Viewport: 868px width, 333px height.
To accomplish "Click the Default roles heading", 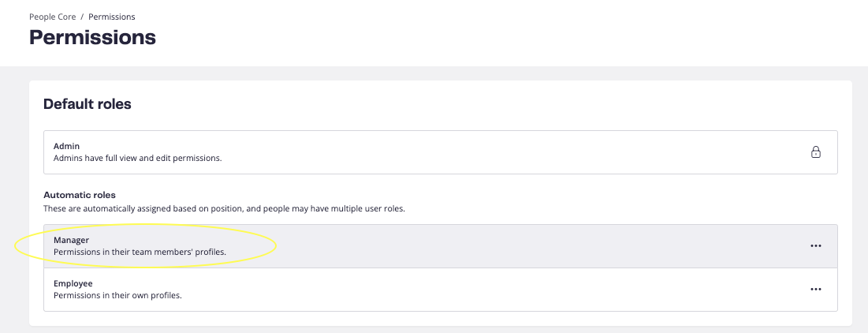I will 88,104.
